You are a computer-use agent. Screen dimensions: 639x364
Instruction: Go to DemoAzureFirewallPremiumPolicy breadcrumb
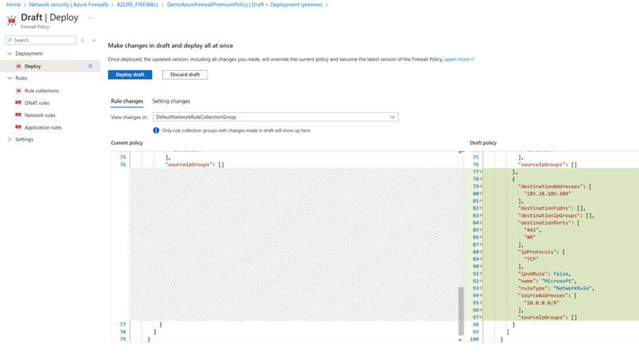click(x=244, y=5)
